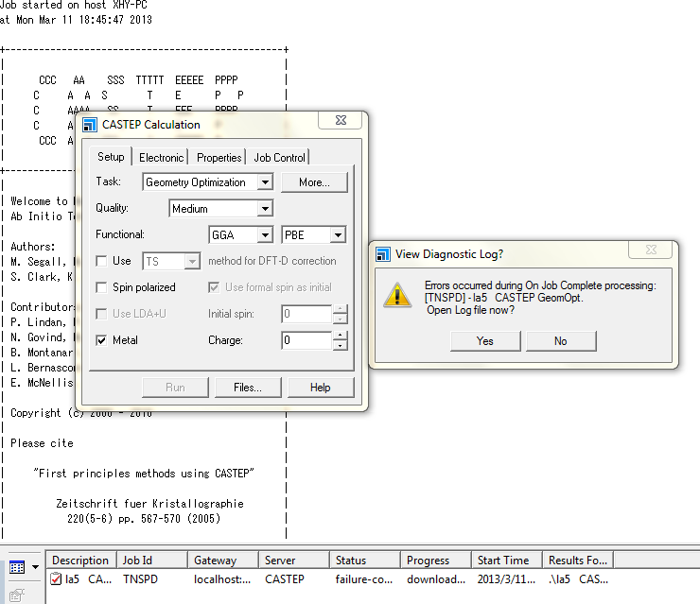This screenshot has width=700, height=604.
Task: Click the 2013/3/11... start time cell
Action: tap(506, 579)
